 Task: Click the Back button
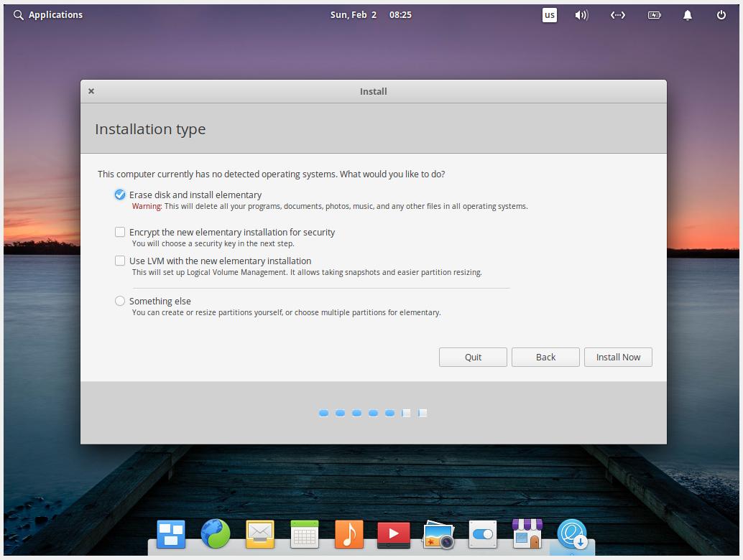(545, 357)
